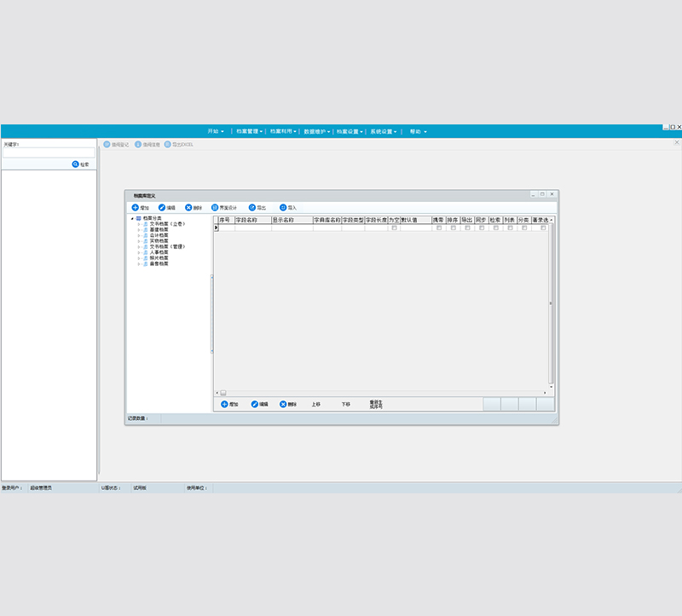The width and height of the screenshot is (682, 616).
Task: Click the top toolbar 增加 (add) icon
Action: 135,207
